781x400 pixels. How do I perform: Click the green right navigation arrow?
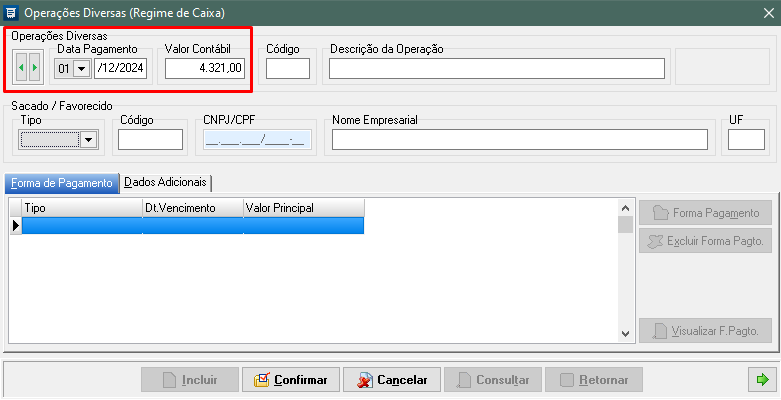point(35,68)
